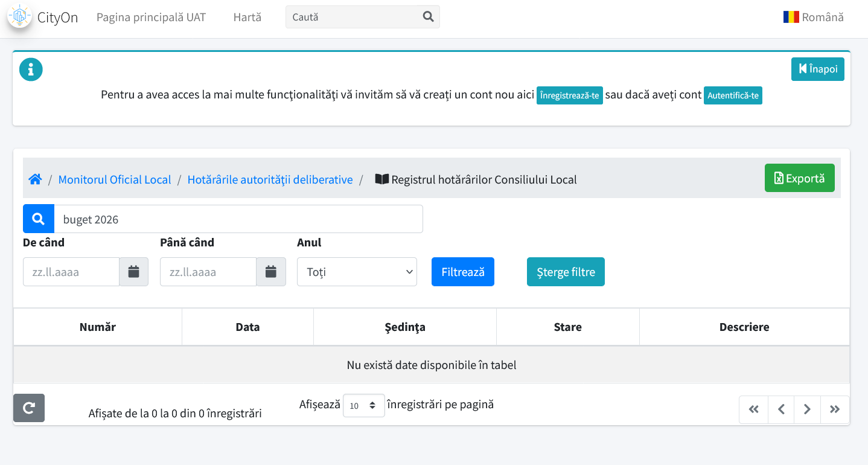Screen dimensions: 868x465
Task: Go to the previous results page
Action: (781, 409)
